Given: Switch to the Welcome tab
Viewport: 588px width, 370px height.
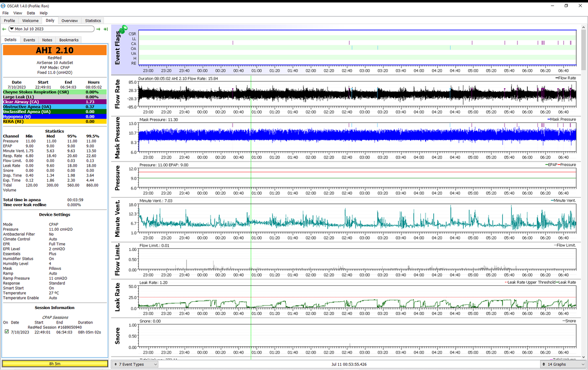Looking at the screenshot, I should (x=30, y=21).
